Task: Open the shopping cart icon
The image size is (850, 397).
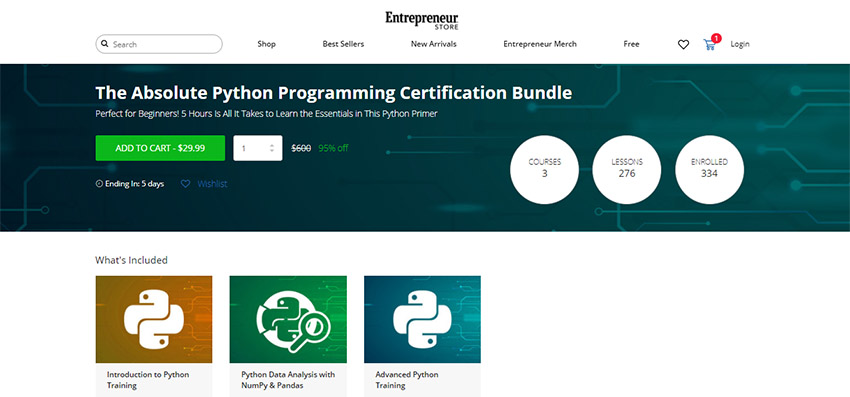Action: pyautogui.click(x=709, y=45)
